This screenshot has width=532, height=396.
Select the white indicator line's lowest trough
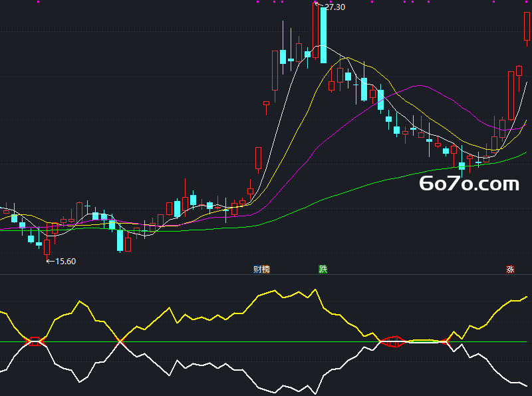coord(315,393)
